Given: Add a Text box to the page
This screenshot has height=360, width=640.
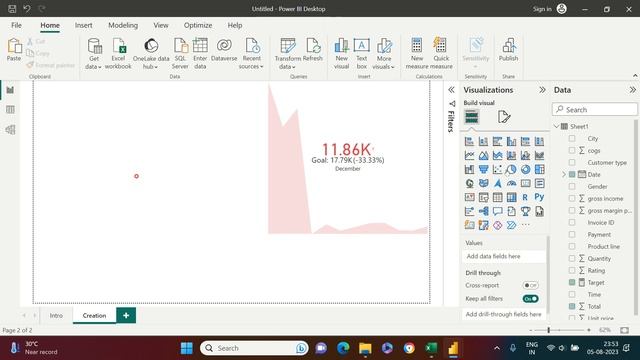Looking at the screenshot, I should click(x=362, y=53).
